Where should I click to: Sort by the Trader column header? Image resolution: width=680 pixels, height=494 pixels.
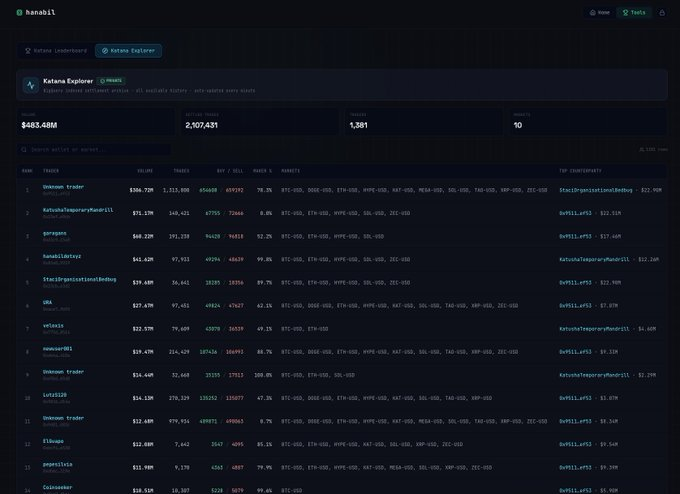(51, 171)
